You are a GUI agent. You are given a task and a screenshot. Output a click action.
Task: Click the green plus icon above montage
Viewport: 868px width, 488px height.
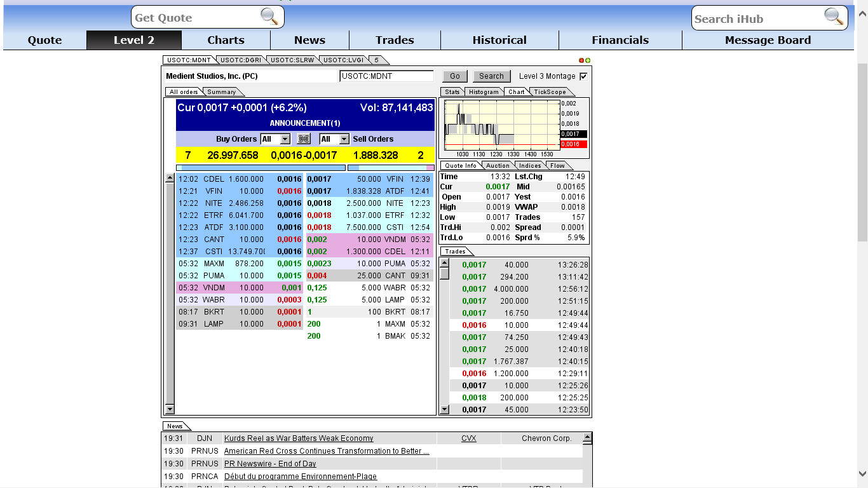pyautogui.click(x=588, y=60)
